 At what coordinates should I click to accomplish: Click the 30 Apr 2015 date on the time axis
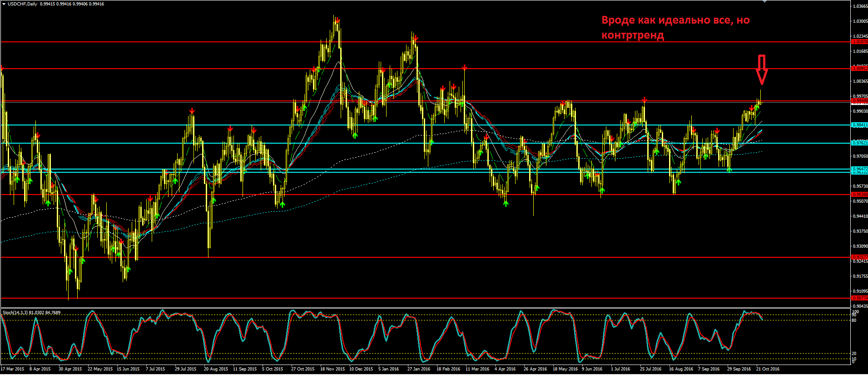click(70, 369)
